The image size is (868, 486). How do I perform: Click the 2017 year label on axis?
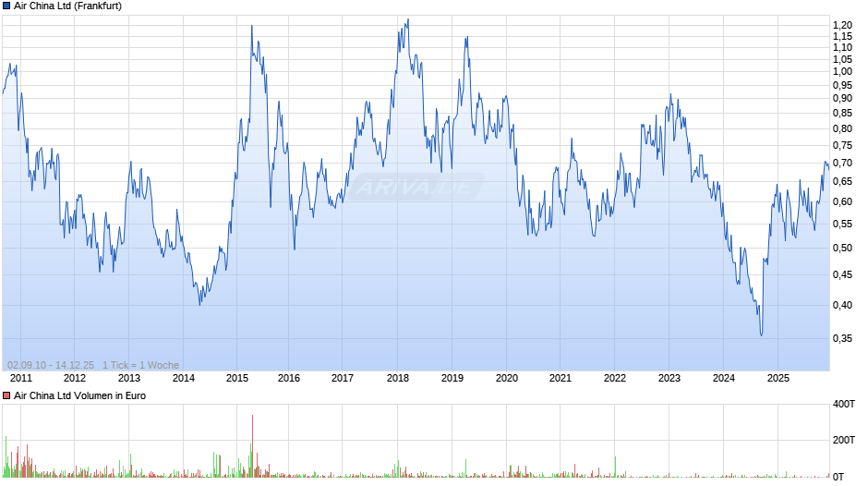click(x=342, y=378)
